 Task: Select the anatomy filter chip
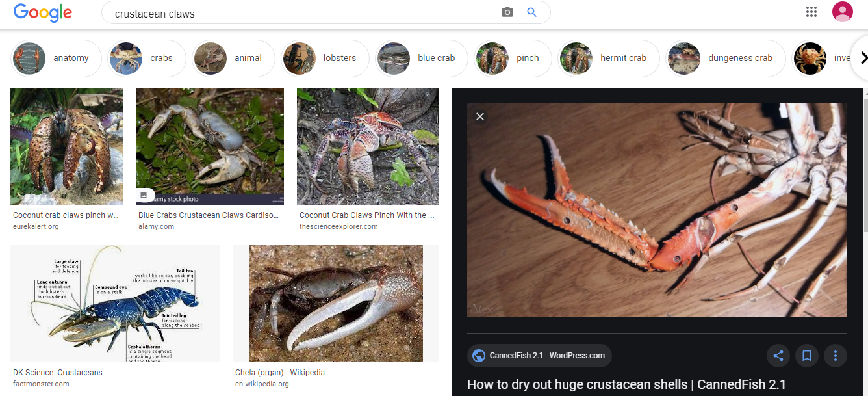[x=57, y=58]
